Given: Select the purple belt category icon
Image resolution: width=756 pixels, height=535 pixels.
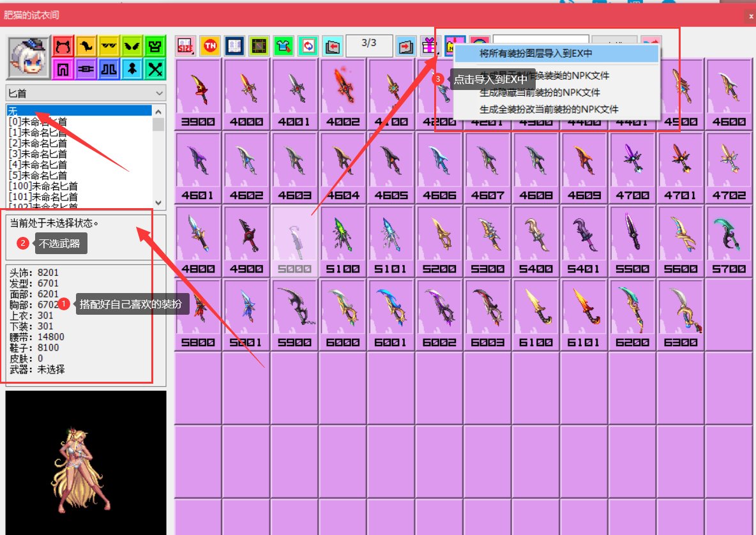Looking at the screenshot, I should pos(86,69).
